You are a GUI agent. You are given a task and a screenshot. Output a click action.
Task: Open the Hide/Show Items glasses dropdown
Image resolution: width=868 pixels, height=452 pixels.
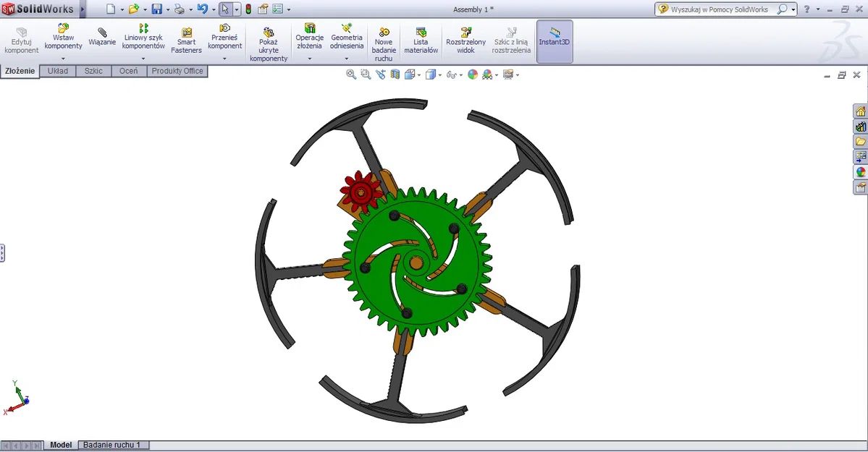461,73
